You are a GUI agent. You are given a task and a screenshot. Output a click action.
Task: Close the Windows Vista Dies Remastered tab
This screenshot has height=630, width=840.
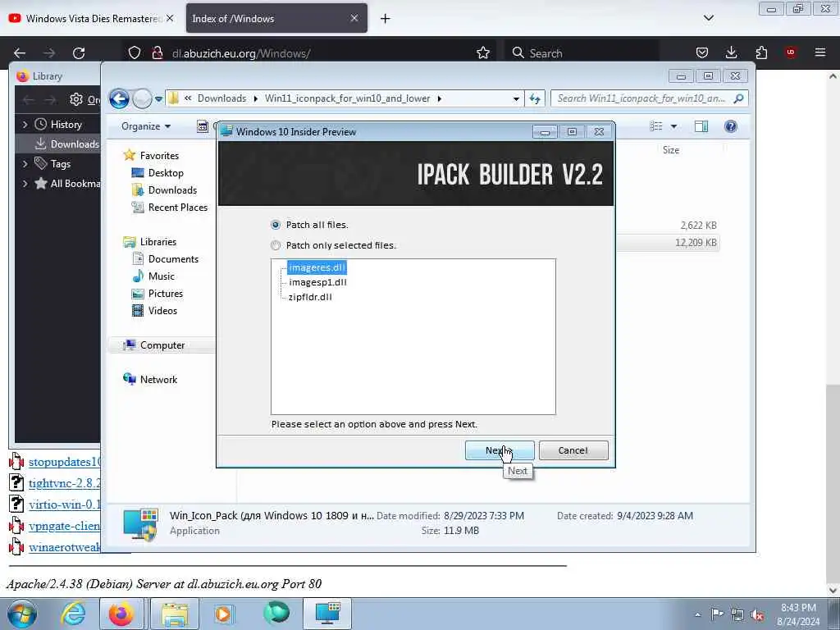tap(170, 18)
